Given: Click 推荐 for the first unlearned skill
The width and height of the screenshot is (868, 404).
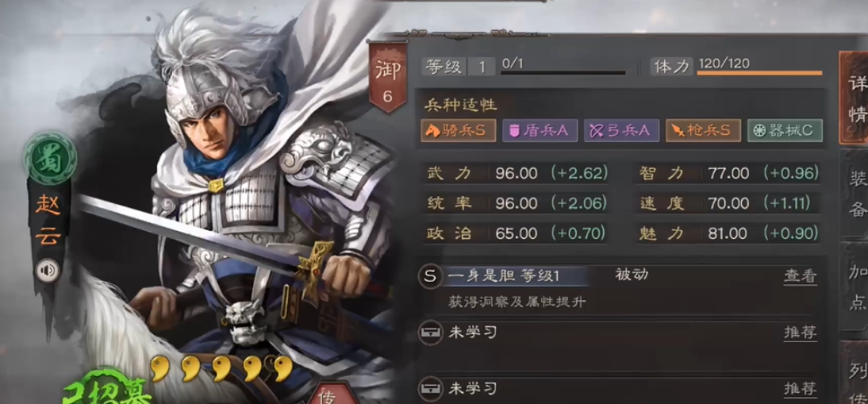Looking at the screenshot, I should [801, 333].
